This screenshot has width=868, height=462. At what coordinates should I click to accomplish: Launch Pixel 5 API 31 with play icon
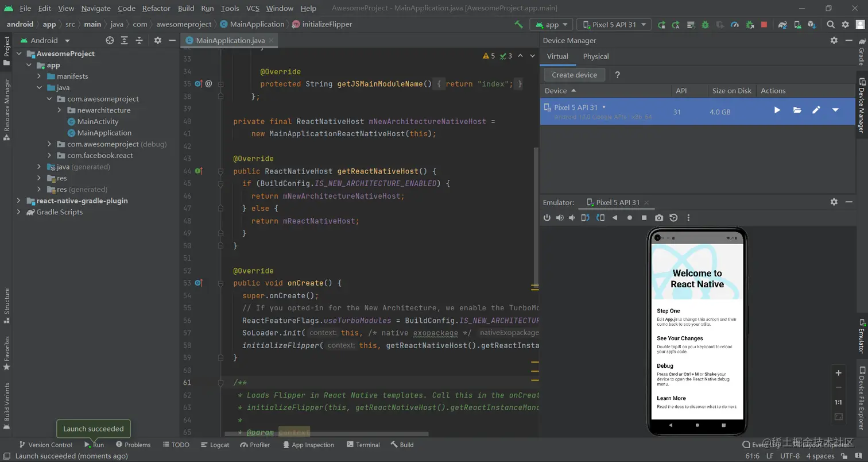(x=777, y=110)
